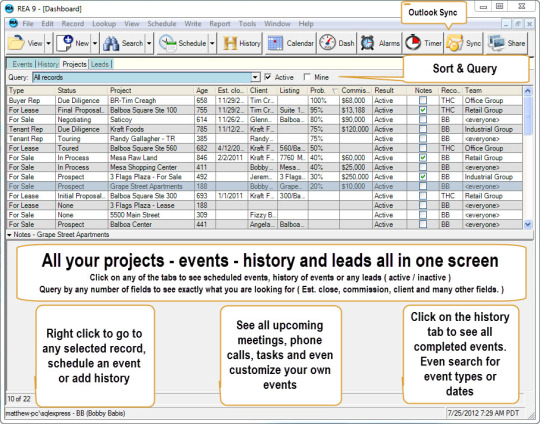Image resolution: width=540 pixels, height=424 pixels.
Task: Sort by Type column header
Action: pos(31,91)
